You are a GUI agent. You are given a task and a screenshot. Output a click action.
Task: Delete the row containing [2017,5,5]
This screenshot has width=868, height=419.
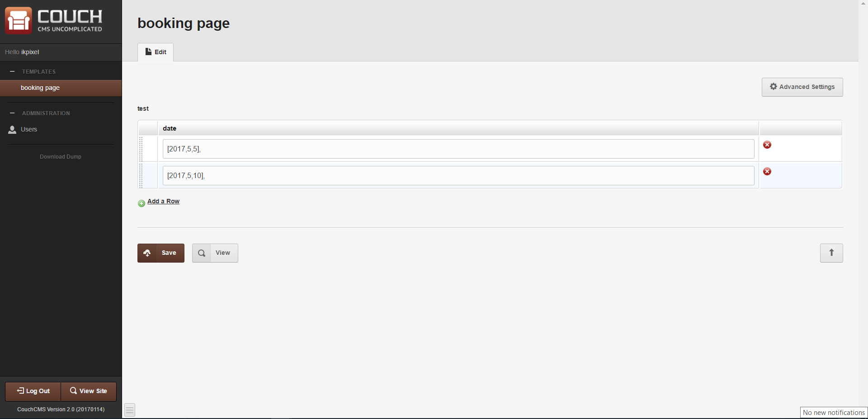click(x=767, y=145)
